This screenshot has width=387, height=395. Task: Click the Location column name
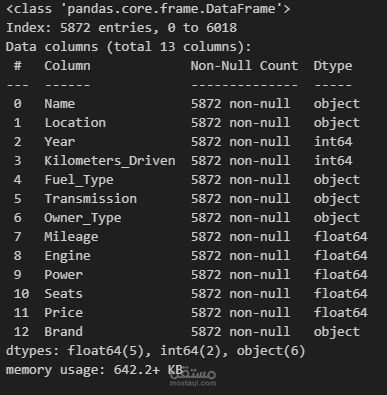click(75, 123)
